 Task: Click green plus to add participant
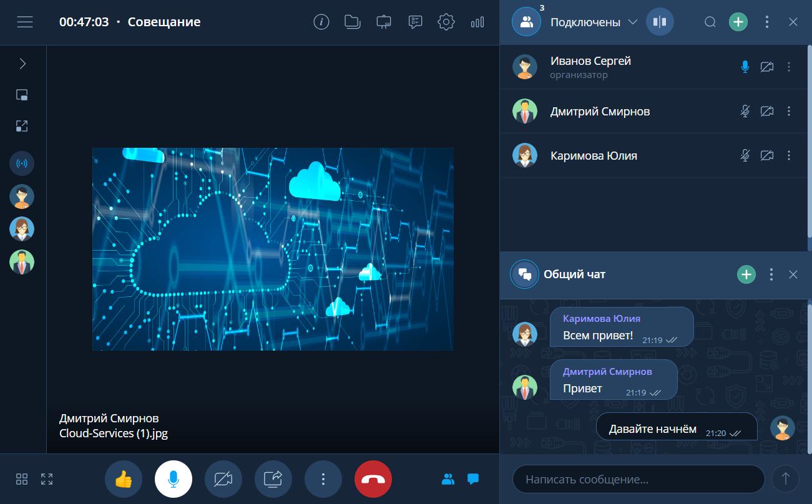738,22
